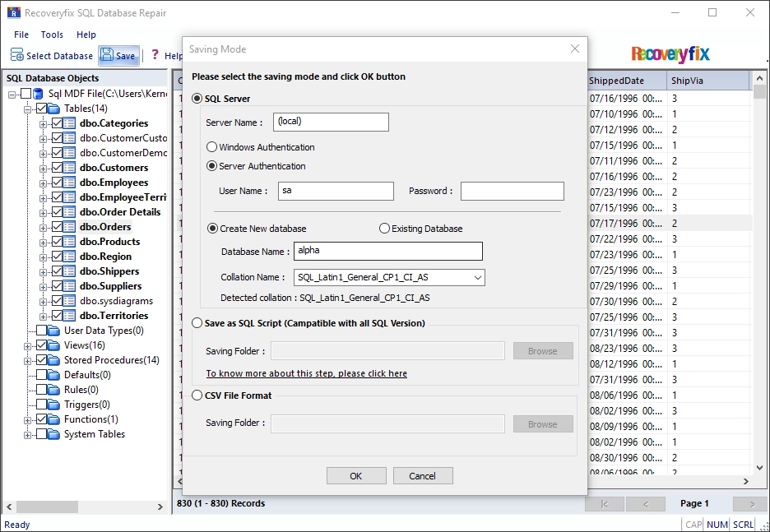This screenshot has height=532, width=770.
Task: Uncheck the dbo.Region table checkbox
Action: point(57,257)
